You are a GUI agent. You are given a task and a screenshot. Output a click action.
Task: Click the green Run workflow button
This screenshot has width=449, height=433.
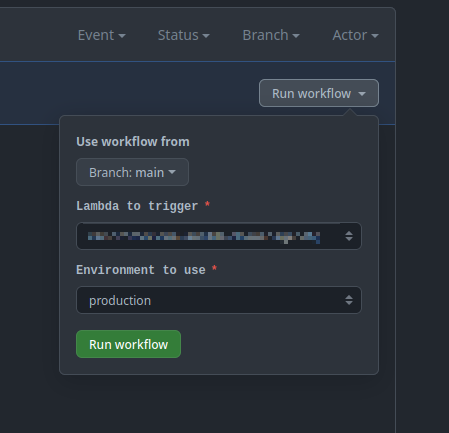tap(128, 344)
